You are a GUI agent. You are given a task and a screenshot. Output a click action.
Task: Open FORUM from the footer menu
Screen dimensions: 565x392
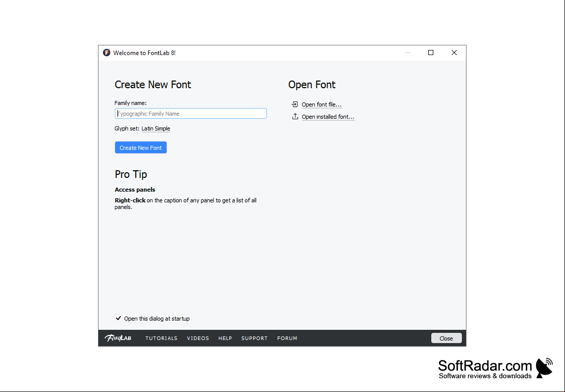tap(287, 338)
